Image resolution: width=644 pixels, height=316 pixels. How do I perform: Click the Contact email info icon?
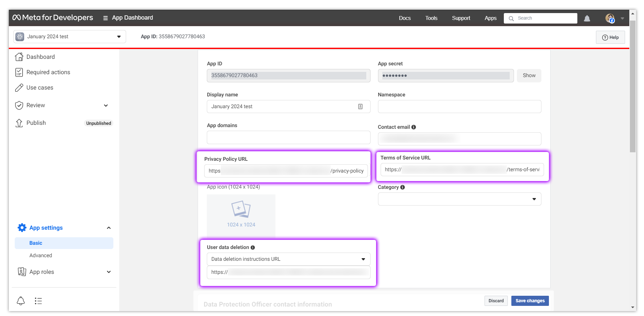(414, 127)
